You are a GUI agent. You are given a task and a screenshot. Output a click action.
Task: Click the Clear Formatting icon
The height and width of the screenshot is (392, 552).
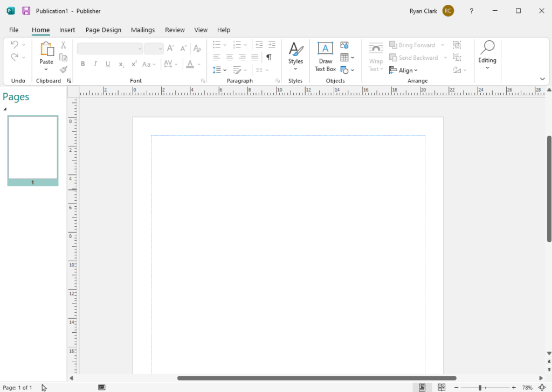point(197,48)
